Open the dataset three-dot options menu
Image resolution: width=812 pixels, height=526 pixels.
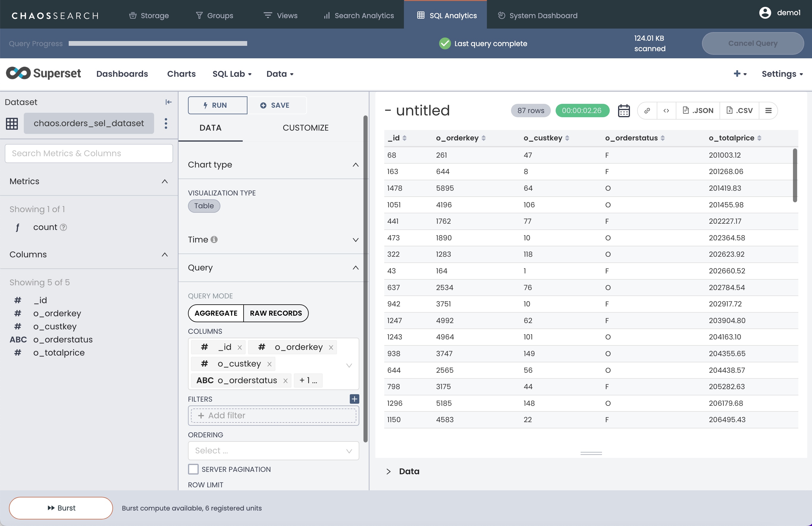pos(166,123)
